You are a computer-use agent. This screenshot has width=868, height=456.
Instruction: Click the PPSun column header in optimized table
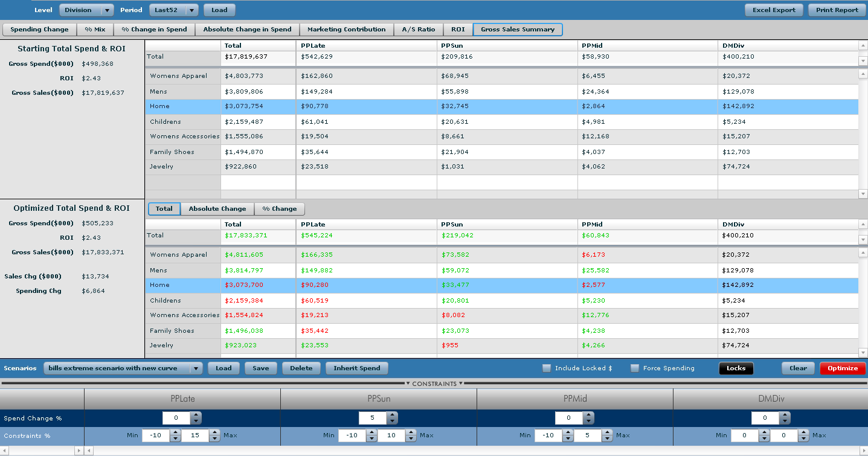(507, 224)
